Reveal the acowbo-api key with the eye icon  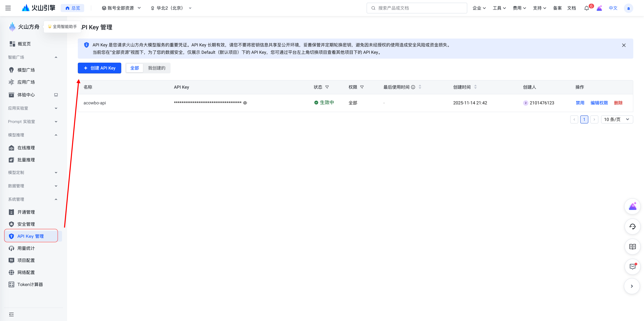coord(245,103)
